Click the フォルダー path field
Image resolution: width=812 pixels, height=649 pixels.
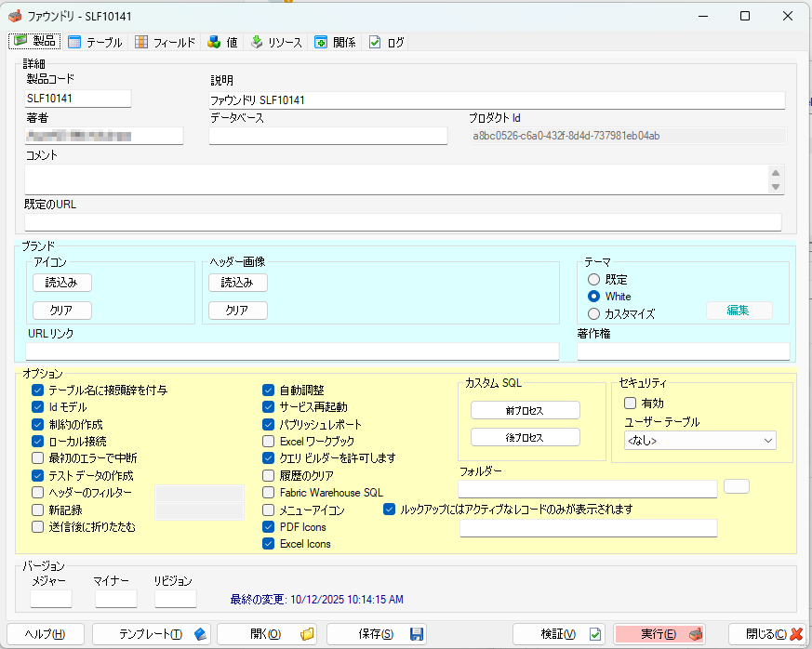pyautogui.click(x=588, y=488)
